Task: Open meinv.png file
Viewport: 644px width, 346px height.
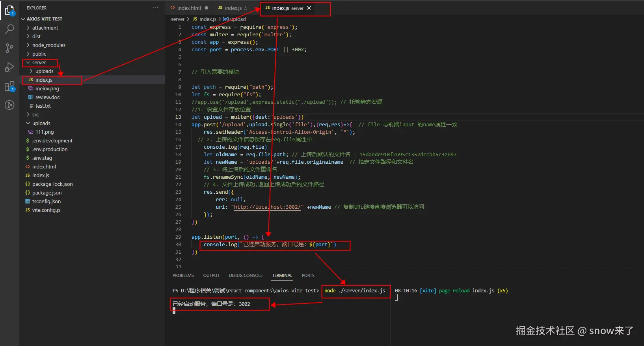Action: tap(92, 88)
